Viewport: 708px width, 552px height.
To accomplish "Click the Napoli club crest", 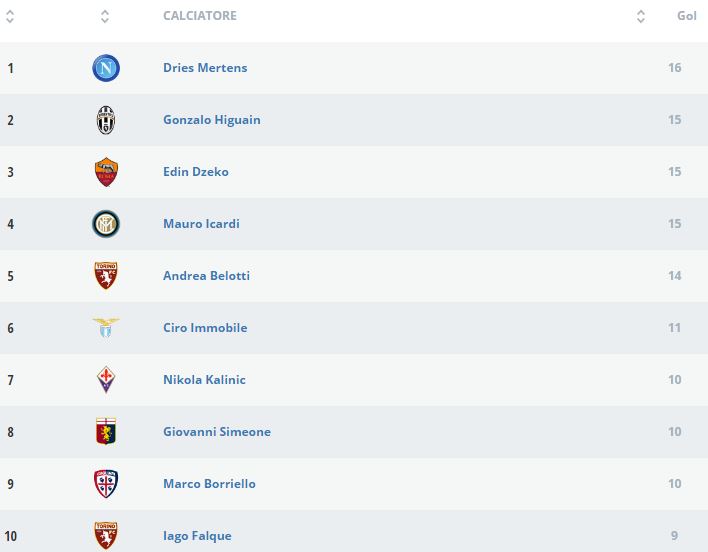I will 106,68.
